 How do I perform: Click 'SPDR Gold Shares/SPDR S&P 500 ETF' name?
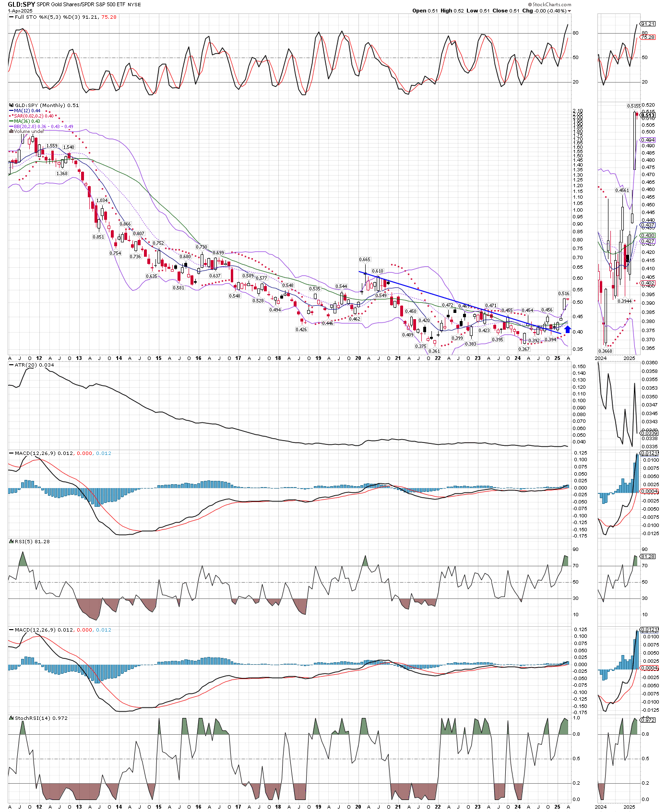click(x=80, y=4)
